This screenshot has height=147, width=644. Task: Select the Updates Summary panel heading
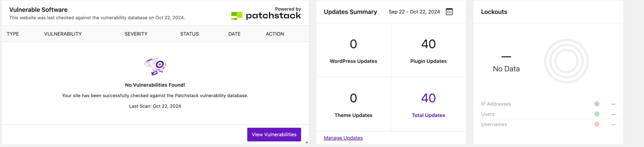[x=350, y=12]
